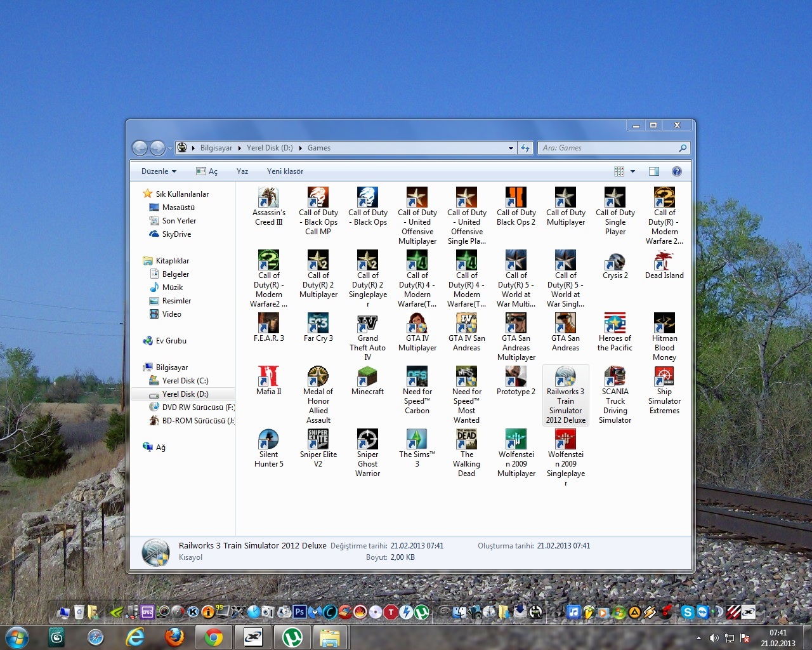The image size is (812, 650).
Task: Select Sniper Elite V2 icon
Action: coord(318,448)
